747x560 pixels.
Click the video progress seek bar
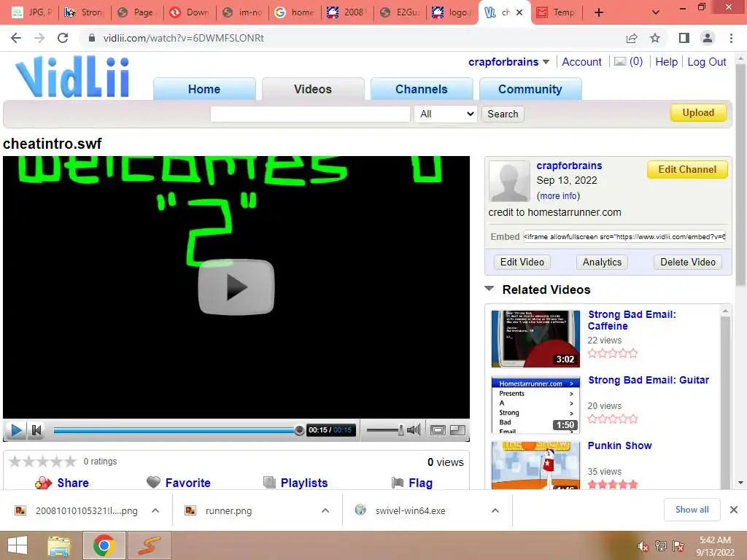click(177, 430)
